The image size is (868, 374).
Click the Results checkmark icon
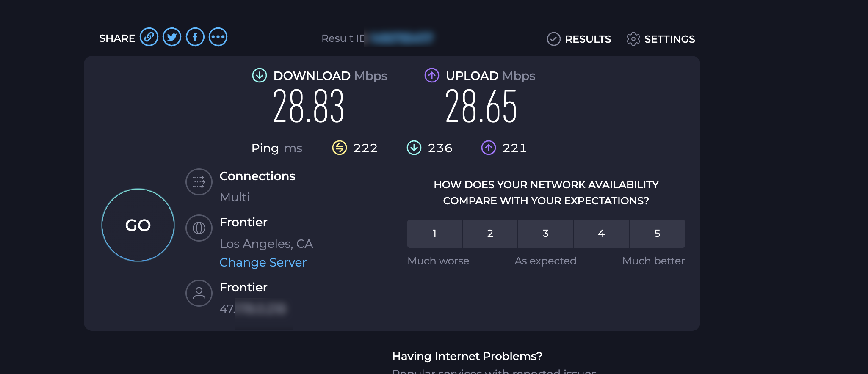point(553,39)
